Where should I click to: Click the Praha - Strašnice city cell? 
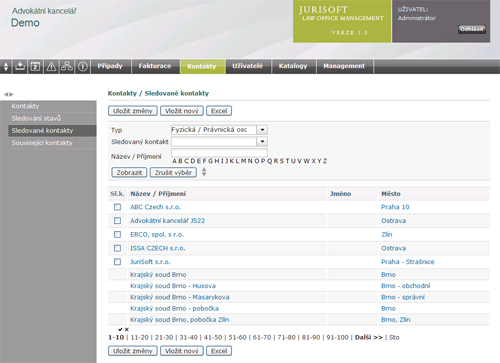[408, 262]
